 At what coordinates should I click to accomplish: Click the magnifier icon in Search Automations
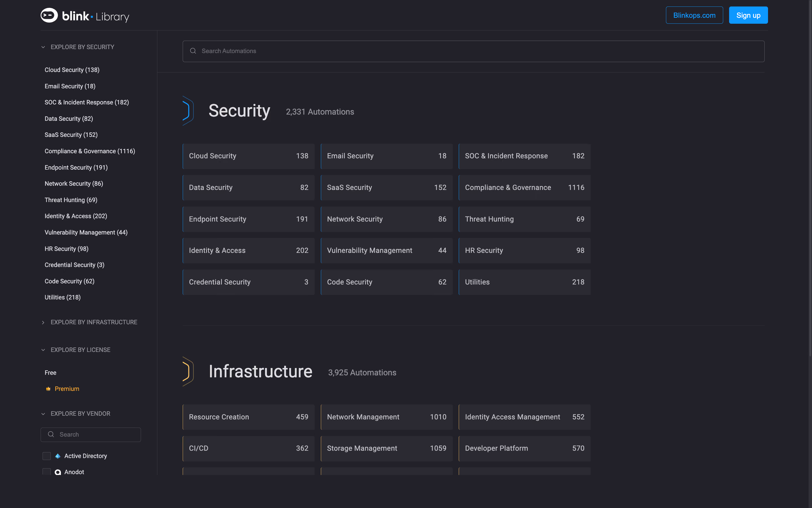pos(193,51)
